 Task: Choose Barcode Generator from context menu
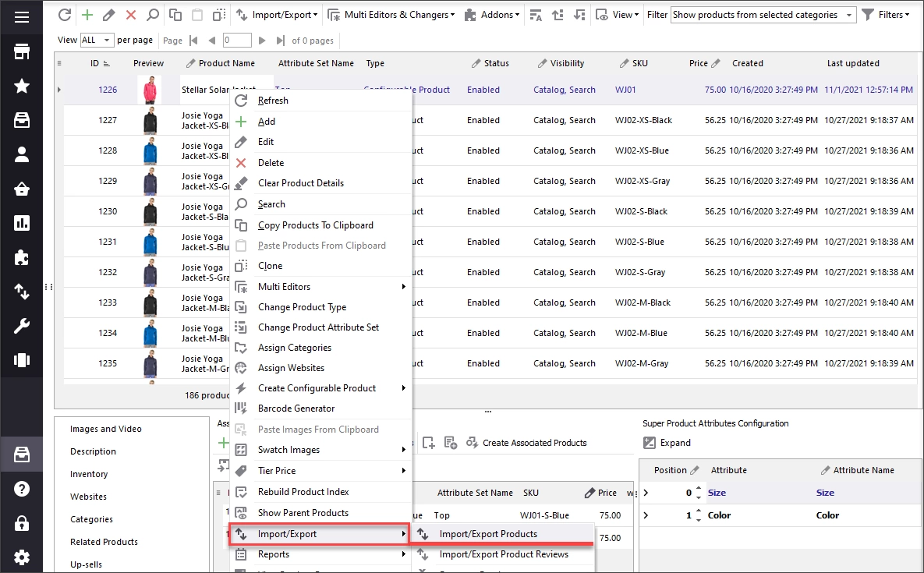click(x=320, y=409)
